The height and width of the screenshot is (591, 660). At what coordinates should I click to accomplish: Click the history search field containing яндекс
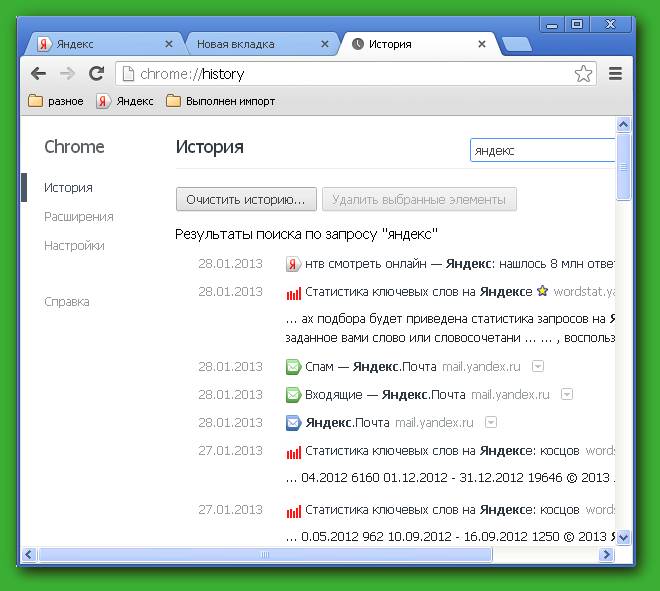click(x=543, y=150)
